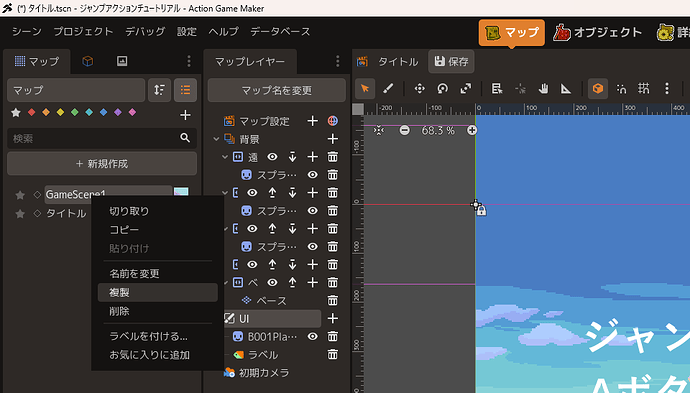Open the シーン menu
Screen dimensions: 690x393
tap(27, 32)
